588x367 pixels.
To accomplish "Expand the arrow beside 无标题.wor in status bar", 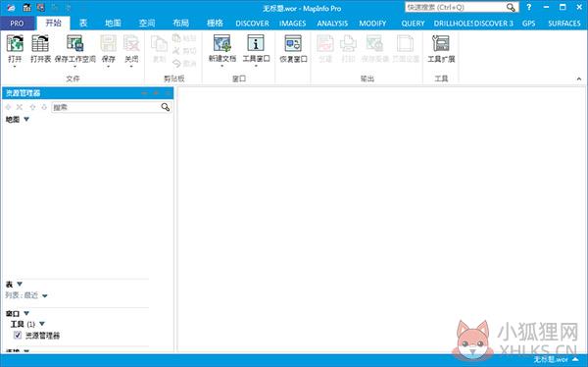I will point(575,360).
